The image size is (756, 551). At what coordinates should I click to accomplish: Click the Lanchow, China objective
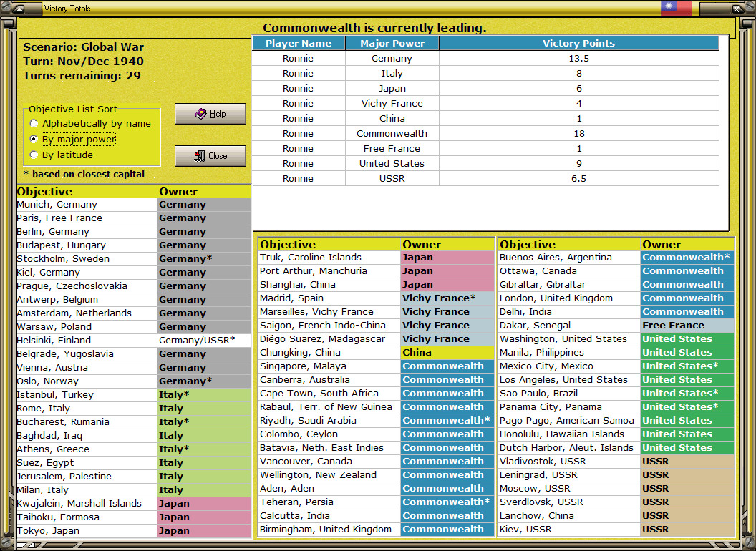click(x=569, y=516)
